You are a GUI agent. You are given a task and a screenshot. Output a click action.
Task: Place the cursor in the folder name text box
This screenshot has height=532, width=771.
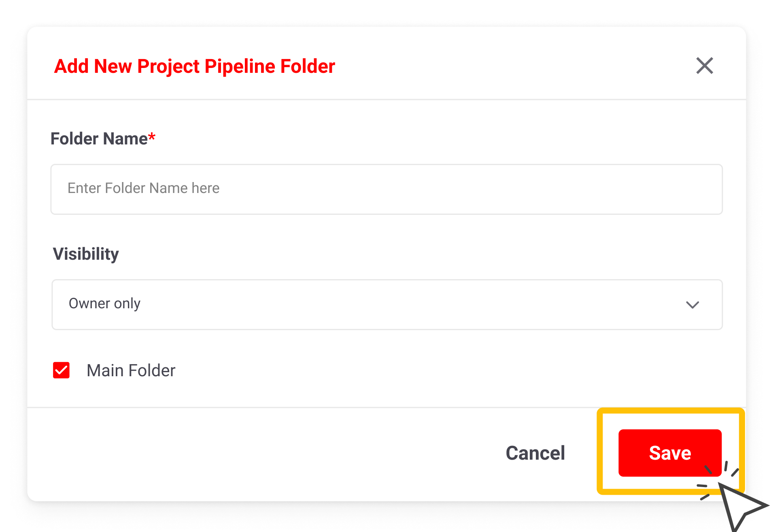click(387, 189)
